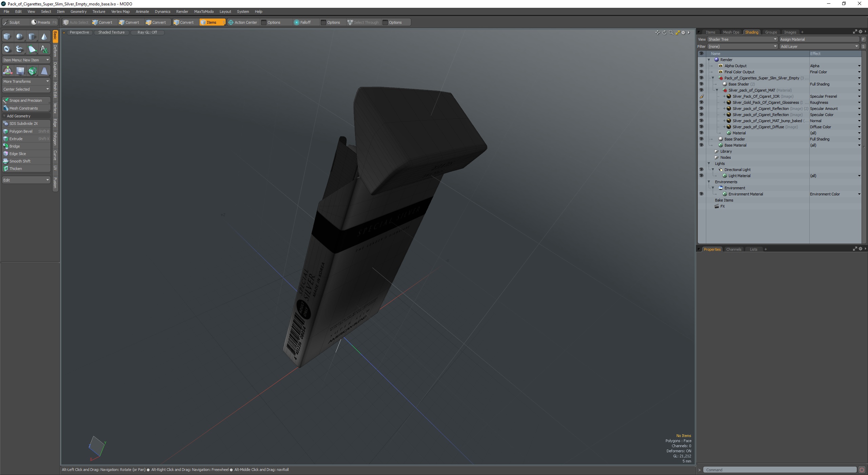Toggle visibility of Silver_pack_of_Cigaret_MAT material
The image size is (868, 475).
(x=701, y=90)
